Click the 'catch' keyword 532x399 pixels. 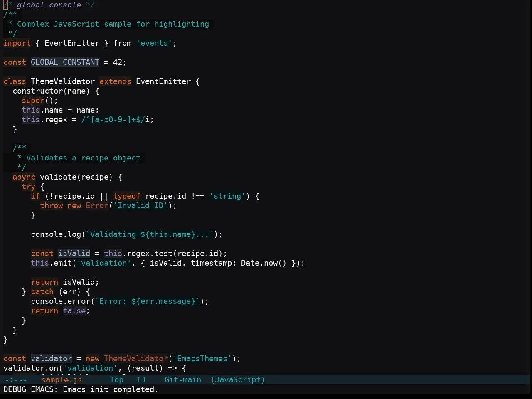[42, 292]
